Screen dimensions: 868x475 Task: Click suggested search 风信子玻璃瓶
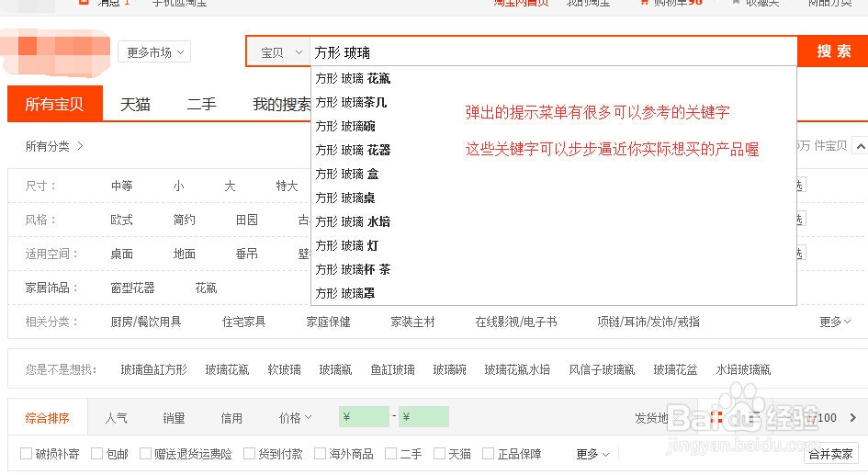point(602,369)
